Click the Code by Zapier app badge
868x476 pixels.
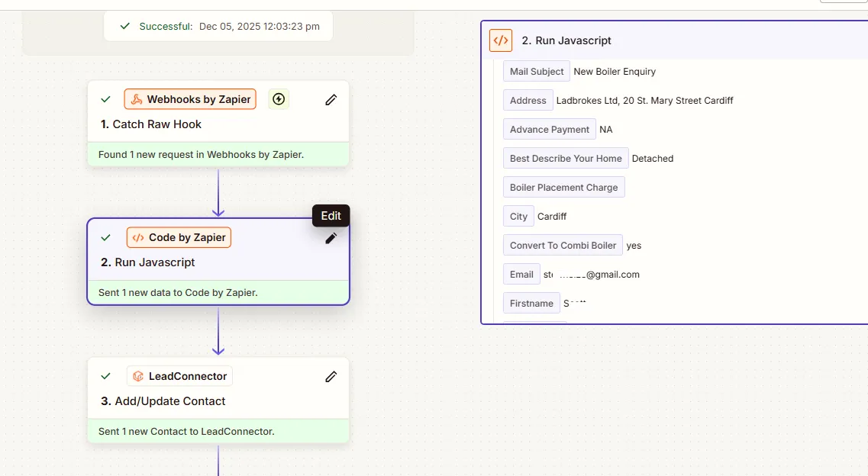tap(179, 237)
